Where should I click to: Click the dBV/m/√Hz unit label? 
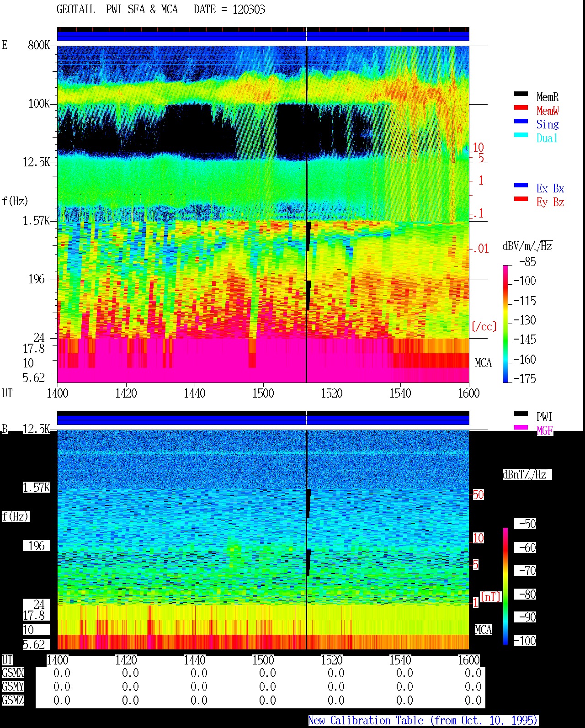pyautogui.click(x=527, y=246)
